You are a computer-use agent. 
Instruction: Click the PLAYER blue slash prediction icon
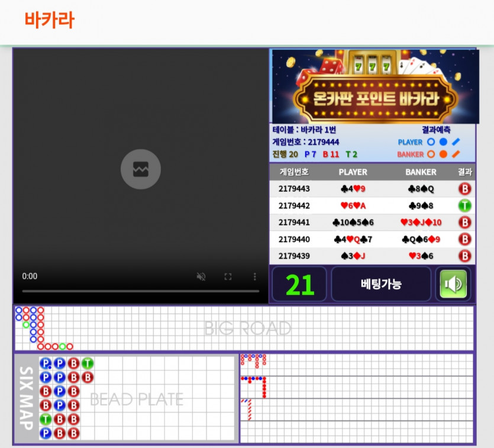(456, 142)
